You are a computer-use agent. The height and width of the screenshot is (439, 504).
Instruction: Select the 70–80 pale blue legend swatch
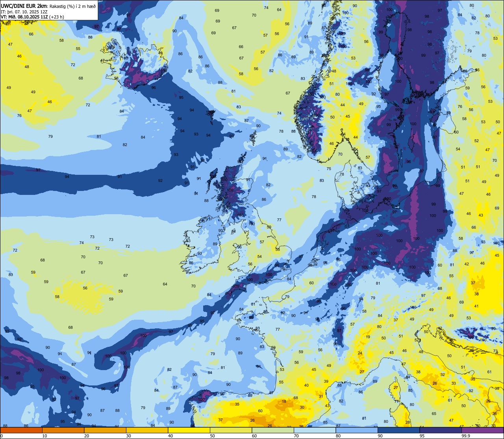tap(315, 430)
